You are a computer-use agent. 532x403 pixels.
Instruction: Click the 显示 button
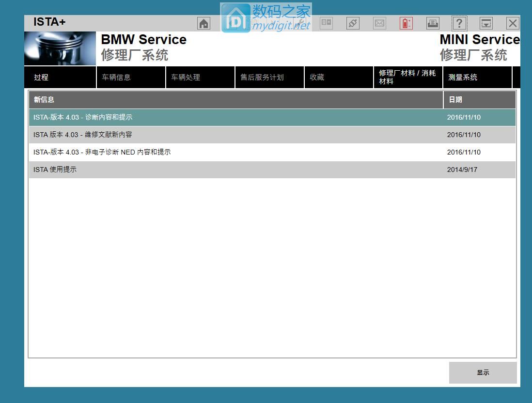click(483, 372)
